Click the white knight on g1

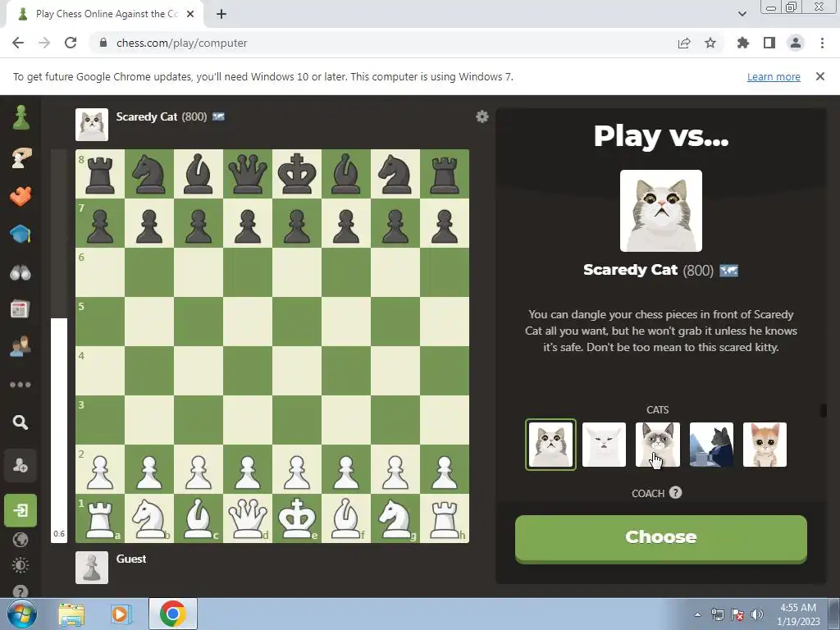pos(395,518)
